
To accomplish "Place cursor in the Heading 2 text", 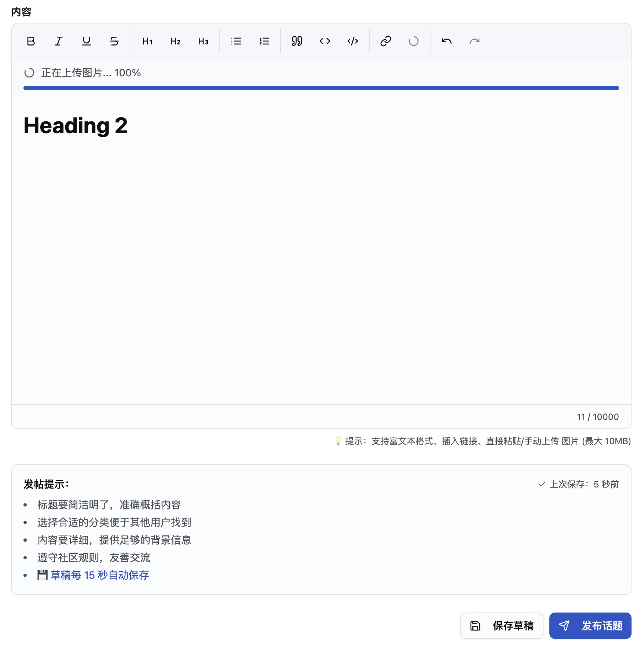I will pyautogui.click(x=76, y=126).
